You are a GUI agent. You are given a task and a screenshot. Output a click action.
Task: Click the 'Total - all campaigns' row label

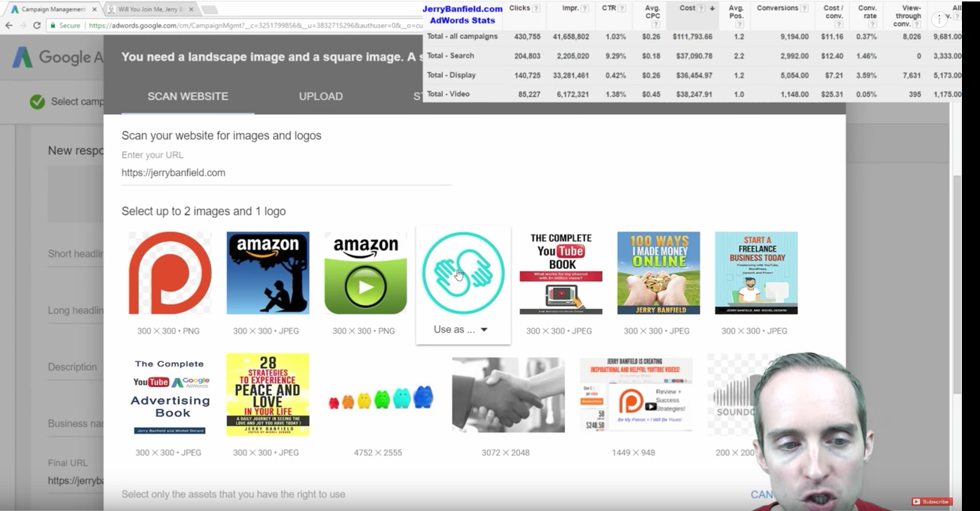(x=462, y=36)
